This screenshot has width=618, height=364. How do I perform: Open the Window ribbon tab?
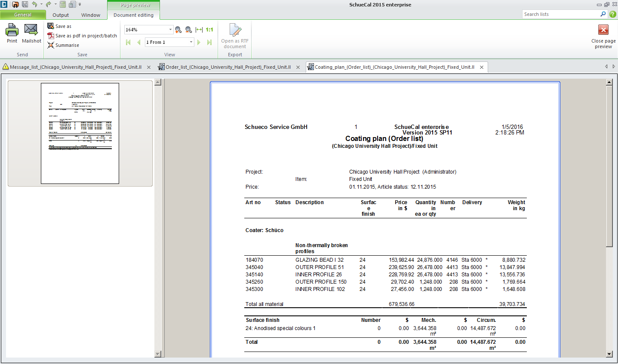[91, 15]
